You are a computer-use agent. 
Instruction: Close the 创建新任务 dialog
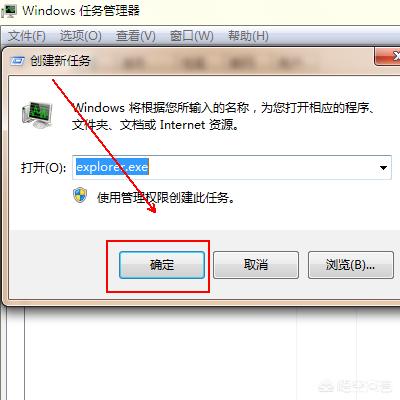[x=388, y=56]
